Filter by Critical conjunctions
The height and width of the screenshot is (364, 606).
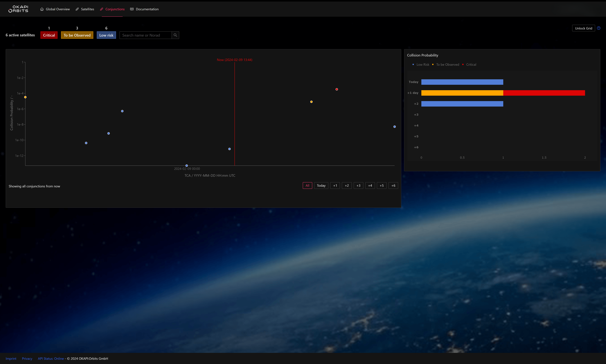coord(49,35)
